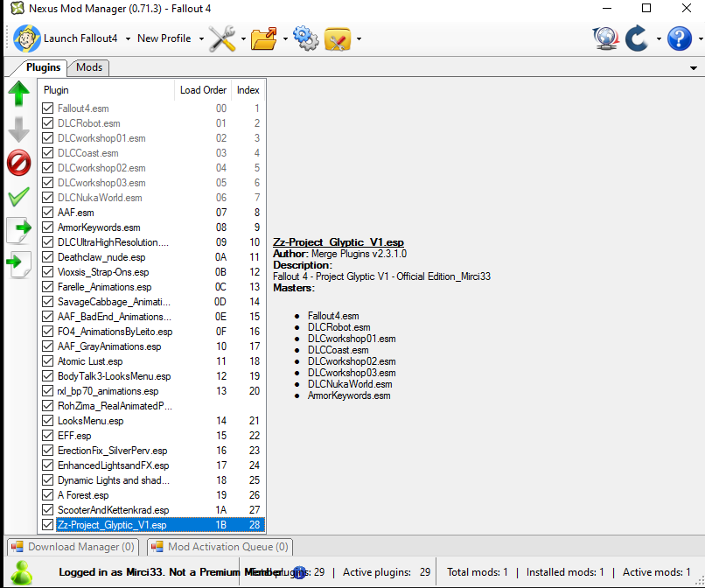Screen dimensions: 705x588
Task: Click the open folder icon in toolbar
Action: coord(263,38)
